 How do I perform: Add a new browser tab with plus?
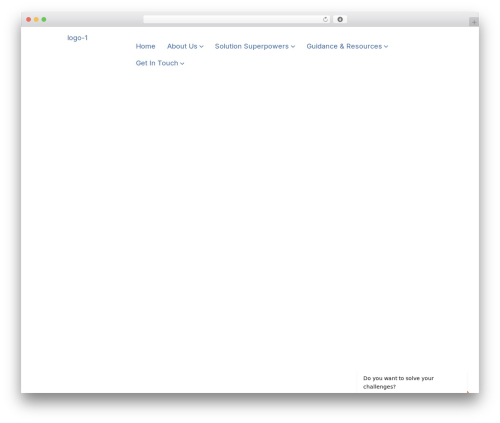pyautogui.click(x=474, y=22)
